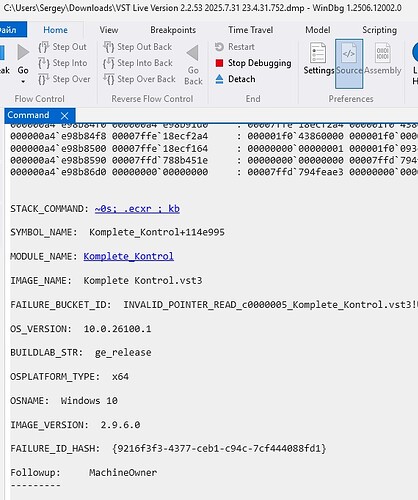
Task: Click stack address 000000a4`e98b8590
Action: (58, 160)
